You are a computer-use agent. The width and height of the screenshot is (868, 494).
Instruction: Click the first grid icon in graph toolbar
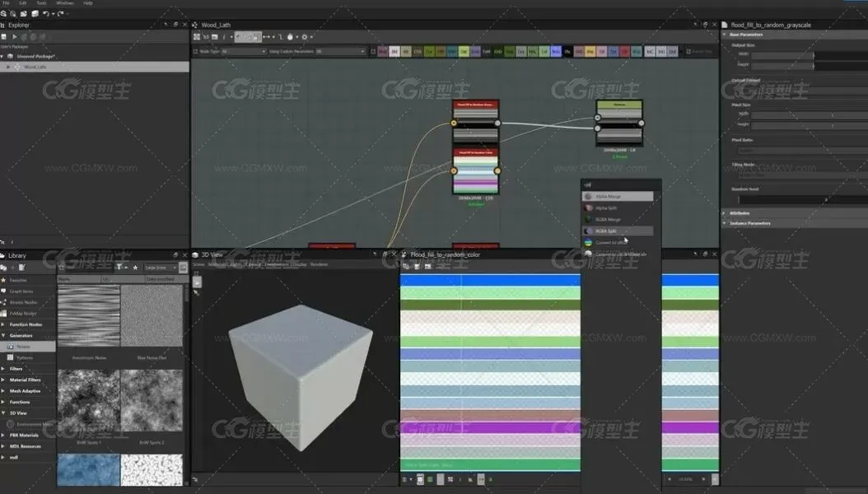pos(197,37)
